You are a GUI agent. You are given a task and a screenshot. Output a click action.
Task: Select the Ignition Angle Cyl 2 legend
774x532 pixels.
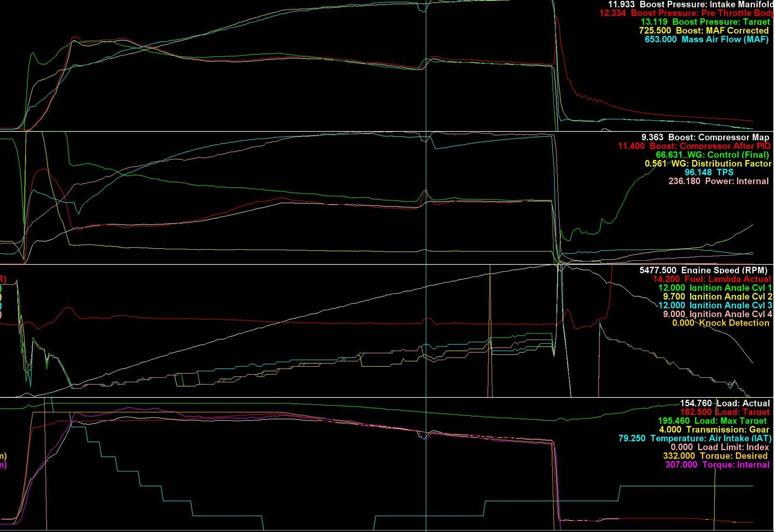pyautogui.click(x=717, y=297)
